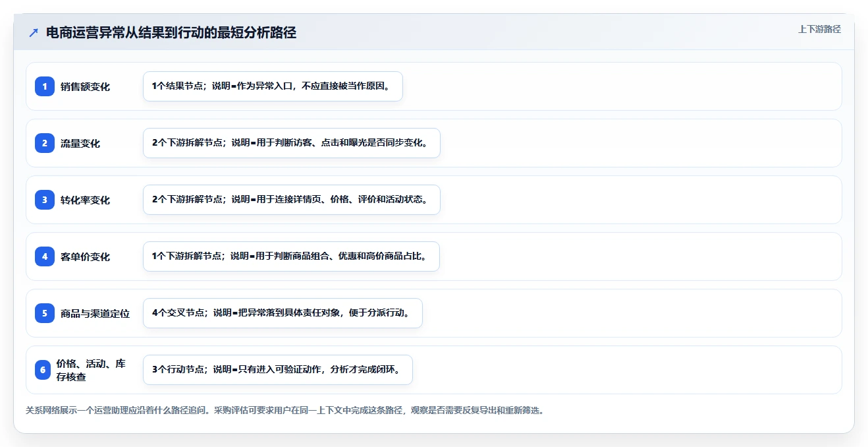This screenshot has width=868, height=447.
Task: Open the 3个行动节点 description box
Action: (278, 370)
